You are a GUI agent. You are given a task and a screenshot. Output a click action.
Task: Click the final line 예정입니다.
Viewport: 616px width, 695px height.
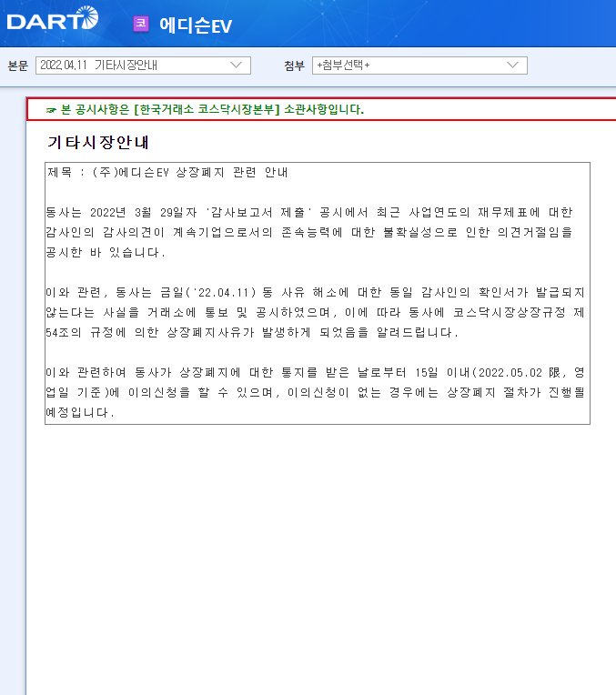(80, 412)
